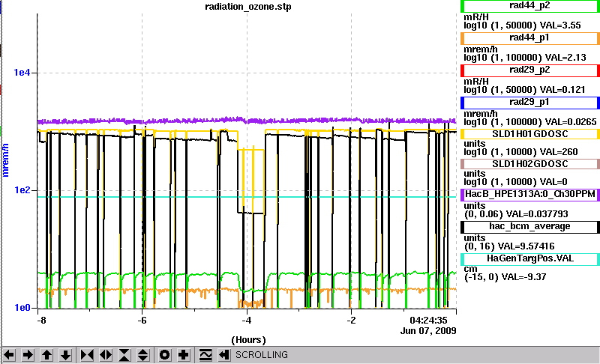Viewport: 600px width, 364px height.
Task: Click the (Hours) x-axis title
Action: tap(248, 340)
